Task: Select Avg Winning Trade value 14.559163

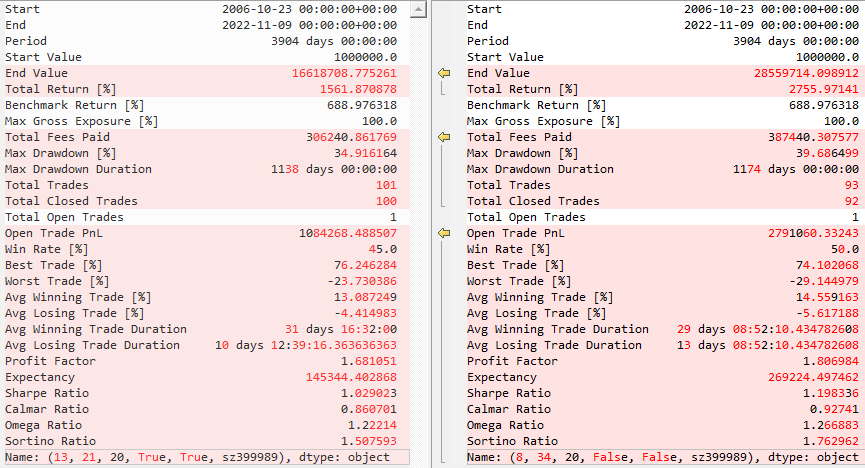Action: pyautogui.click(x=827, y=297)
